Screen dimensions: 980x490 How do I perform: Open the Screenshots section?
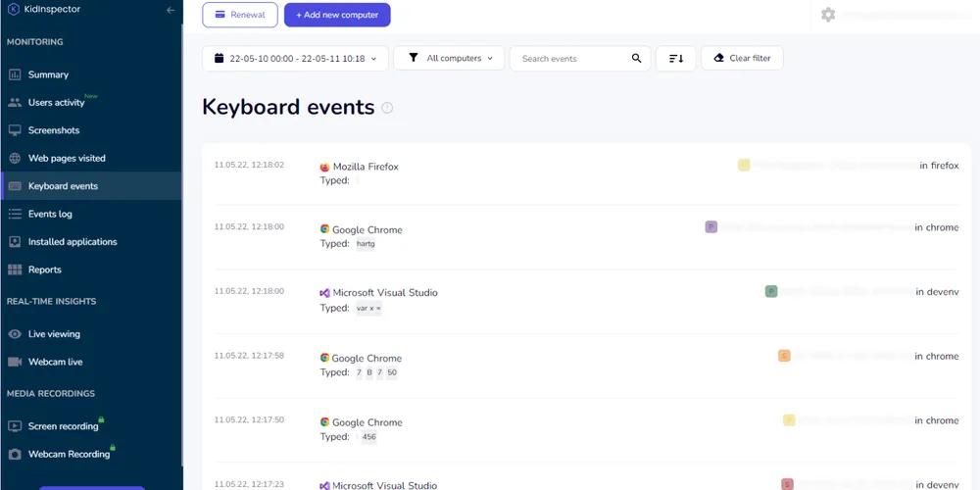[54, 130]
